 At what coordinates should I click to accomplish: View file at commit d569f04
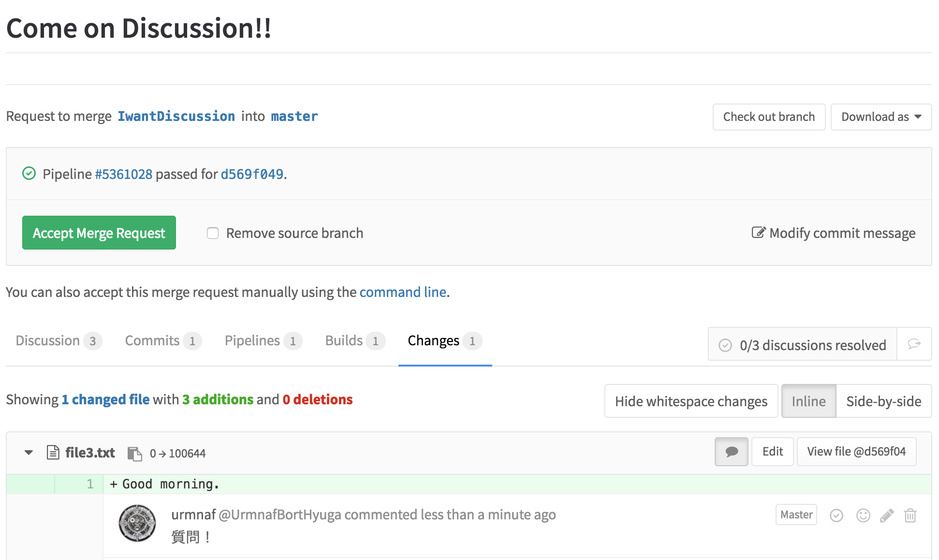pyautogui.click(x=856, y=451)
